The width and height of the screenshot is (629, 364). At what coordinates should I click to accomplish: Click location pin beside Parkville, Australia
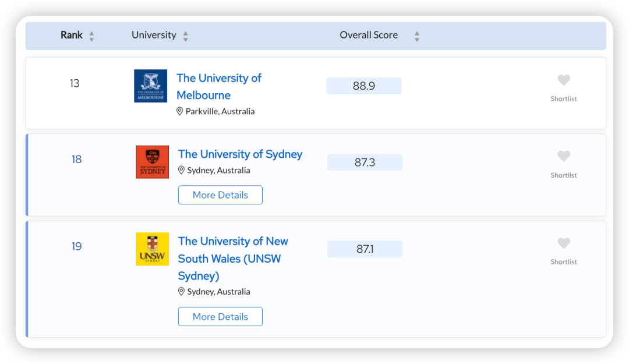[180, 111]
